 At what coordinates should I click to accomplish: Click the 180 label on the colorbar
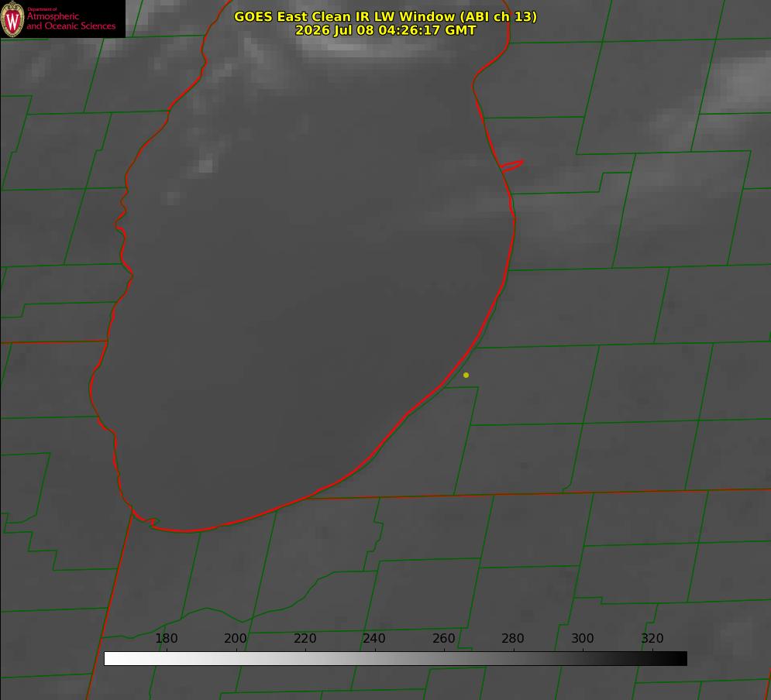166,638
